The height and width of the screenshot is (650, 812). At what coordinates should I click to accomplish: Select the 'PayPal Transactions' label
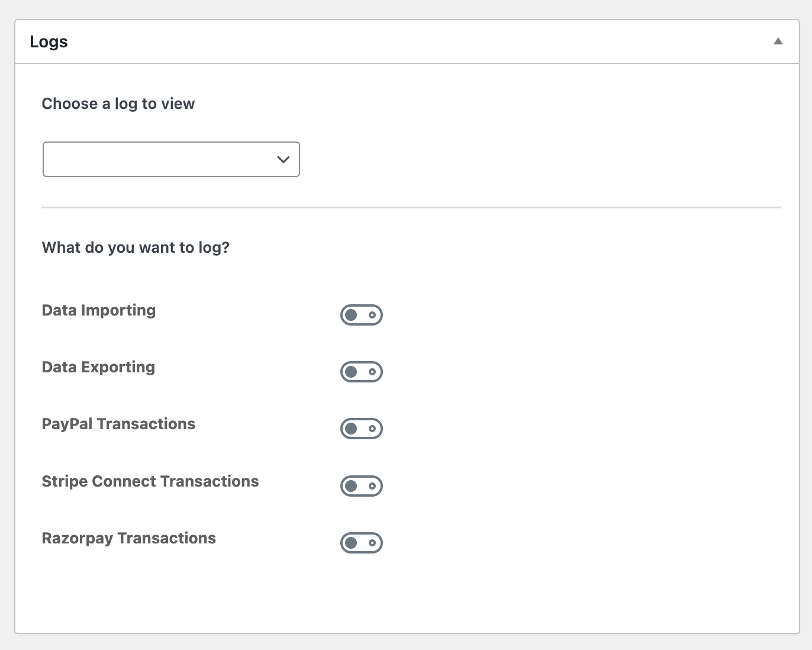(118, 424)
